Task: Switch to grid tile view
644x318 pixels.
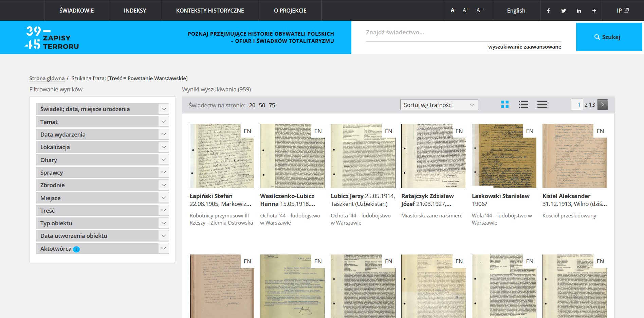Action: pos(505,105)
